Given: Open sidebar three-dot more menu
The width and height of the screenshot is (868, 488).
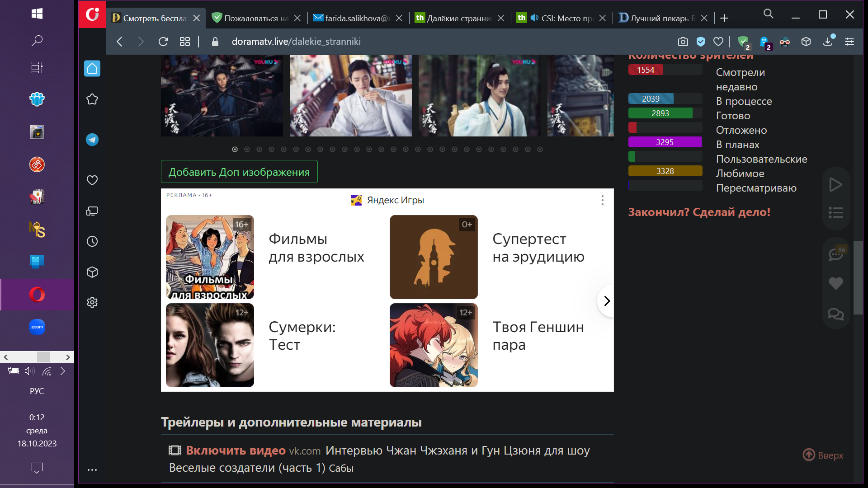Looking at the screenshot, I should pos(92,469).
